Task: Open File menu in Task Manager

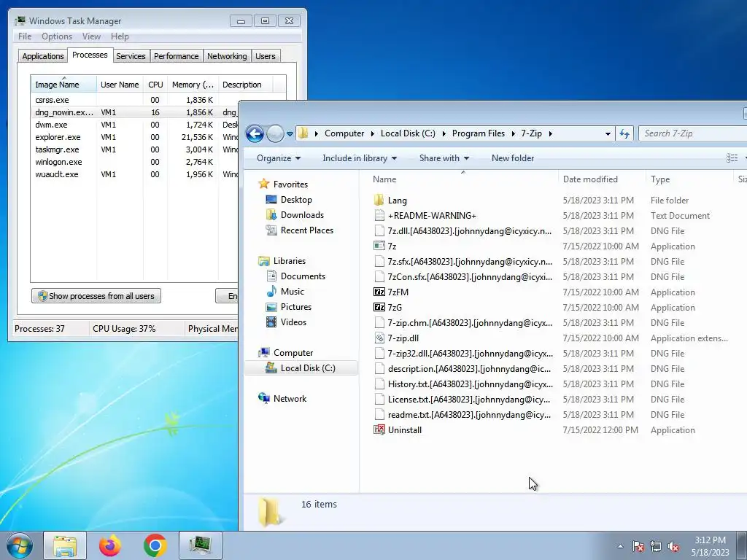Action: (25, 36)
